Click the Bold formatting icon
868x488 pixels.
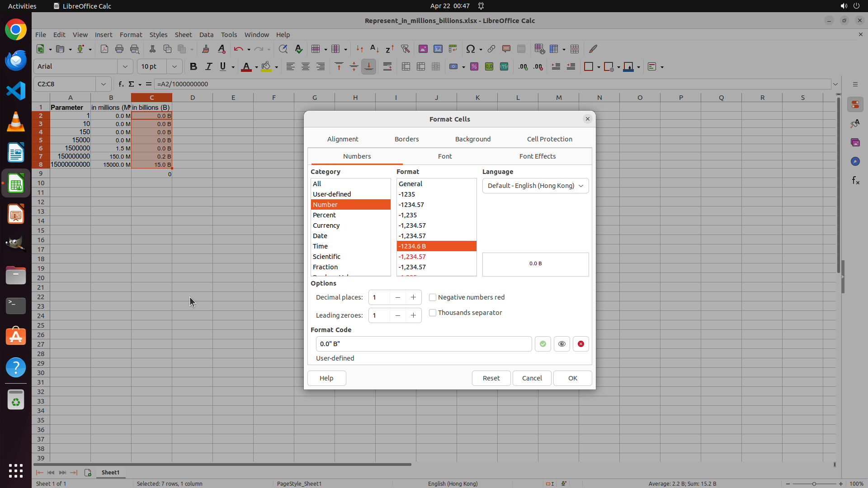pyautogui.click(x=193, y=66)
